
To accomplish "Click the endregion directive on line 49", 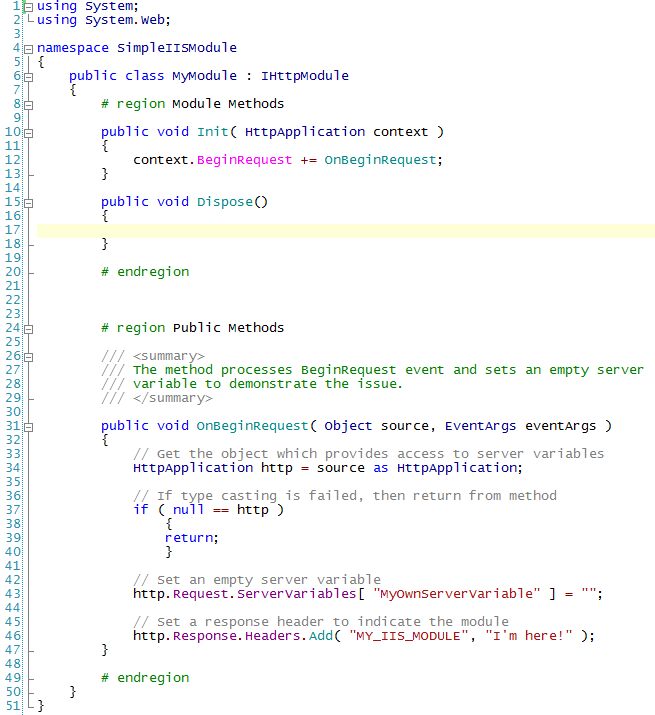I will tap(145, 678).
